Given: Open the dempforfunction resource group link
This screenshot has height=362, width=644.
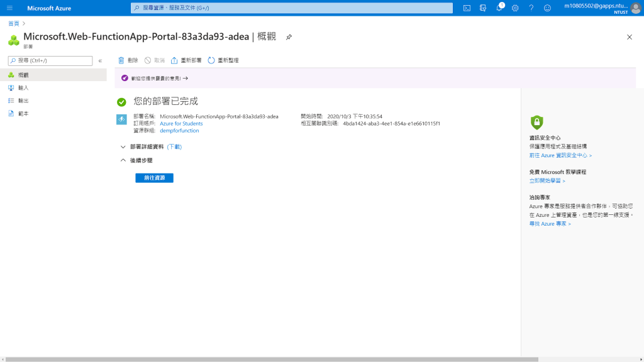Looking at the screenshot, I should [x=179, y=131].
